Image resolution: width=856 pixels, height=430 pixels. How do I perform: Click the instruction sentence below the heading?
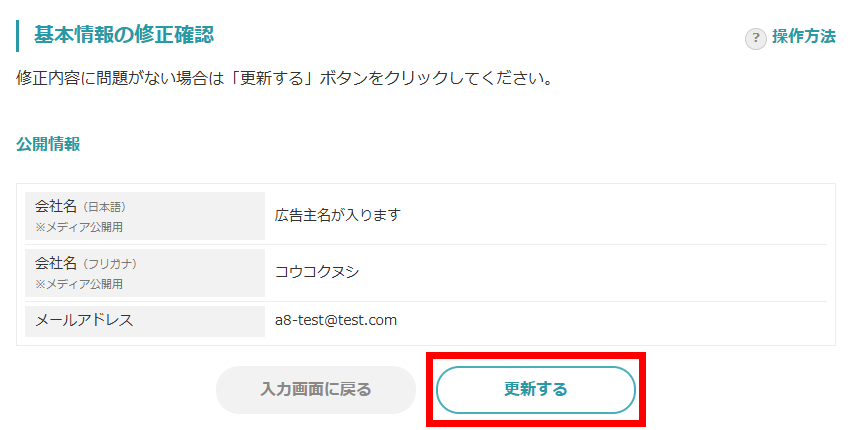point(286,78)
